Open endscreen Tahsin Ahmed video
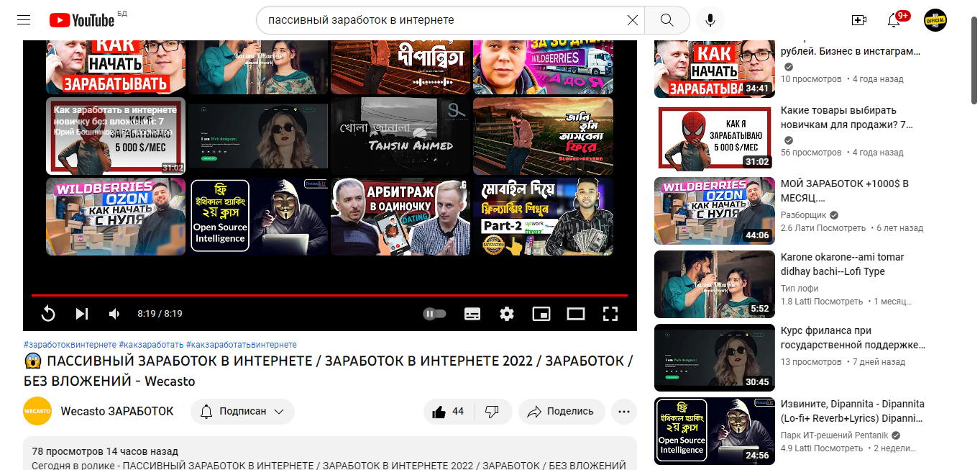The width and height of the screenshot is (980, 470). coord(400,136)
